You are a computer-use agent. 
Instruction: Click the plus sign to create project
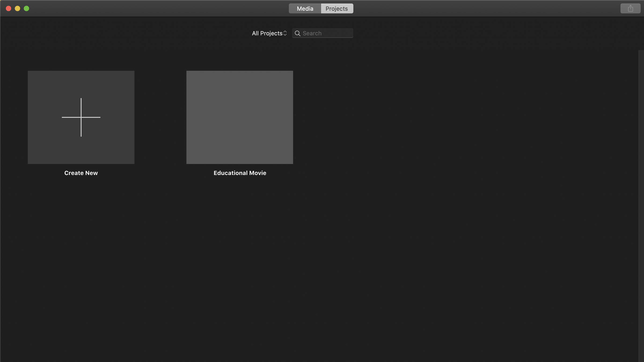[81, 117]
